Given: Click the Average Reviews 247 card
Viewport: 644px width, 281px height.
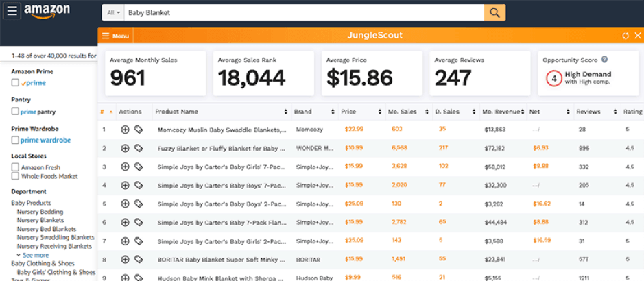Looking at the screenshot, I should [x=480, y=73].
